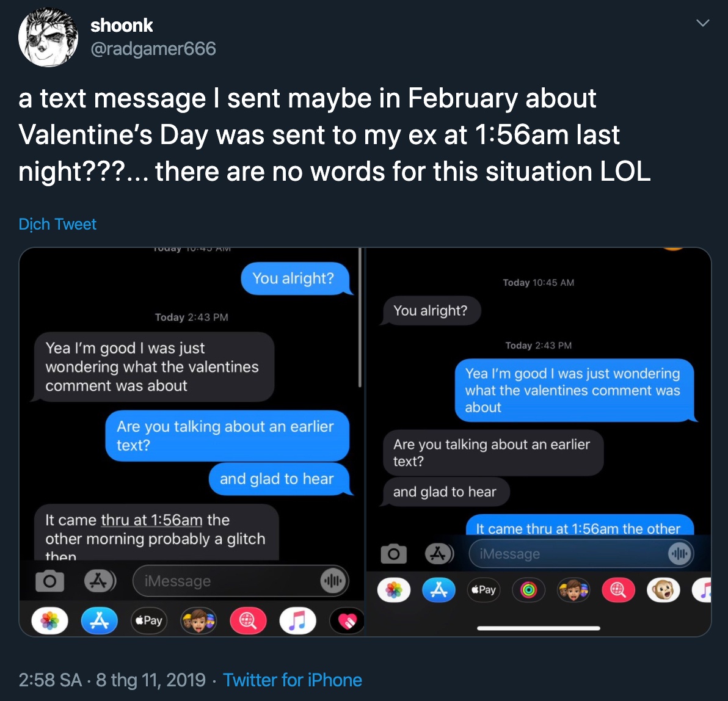Open the Twitter for iPhone source link

pos(292,680)
